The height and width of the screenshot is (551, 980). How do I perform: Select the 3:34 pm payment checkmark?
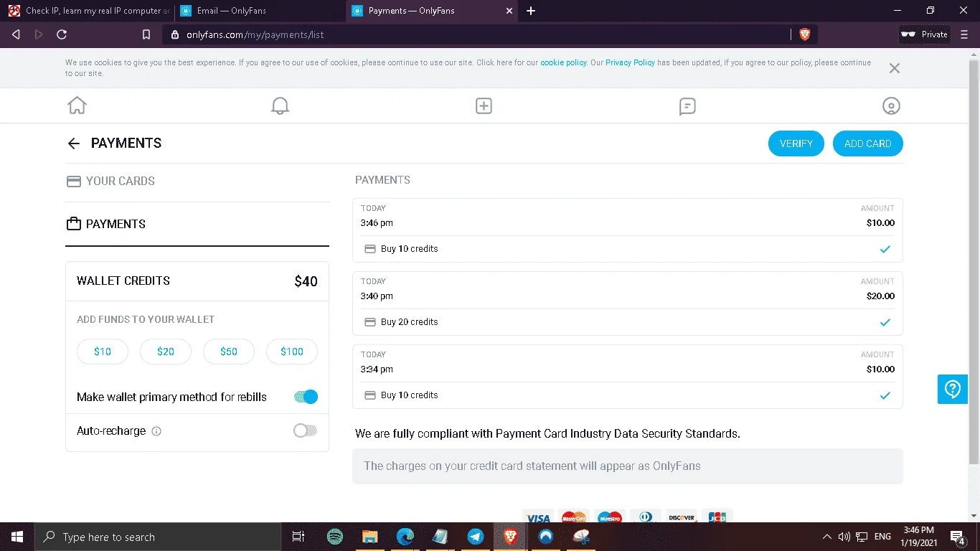[885, 395]
